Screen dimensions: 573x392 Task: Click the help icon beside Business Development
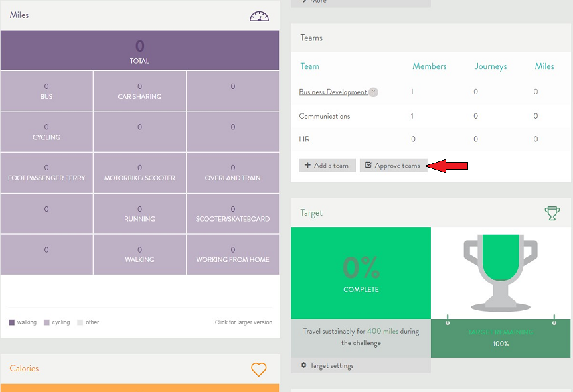373,92
